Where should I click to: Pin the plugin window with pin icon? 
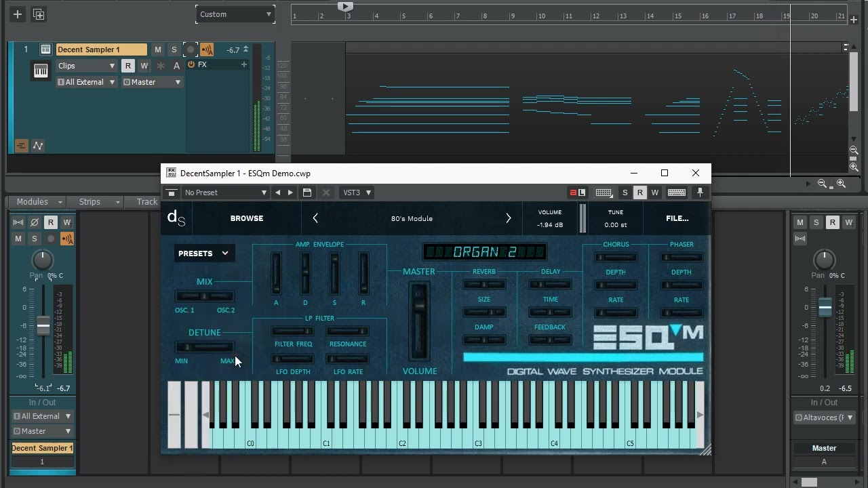700,192
